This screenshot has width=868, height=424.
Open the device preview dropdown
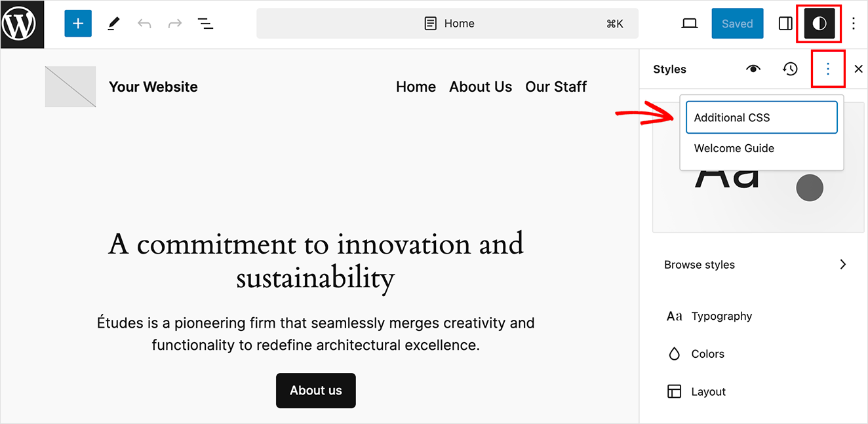click(689, 23)
